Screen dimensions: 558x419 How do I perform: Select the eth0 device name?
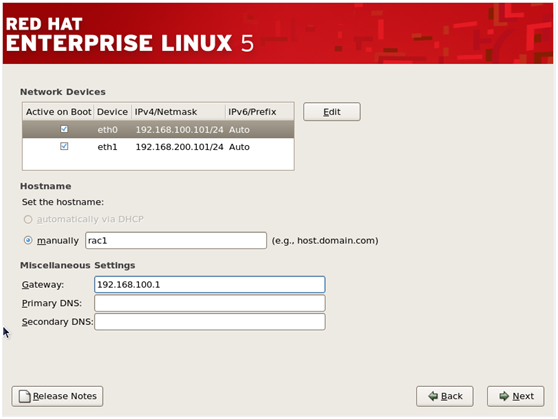[x=107, y=130]
